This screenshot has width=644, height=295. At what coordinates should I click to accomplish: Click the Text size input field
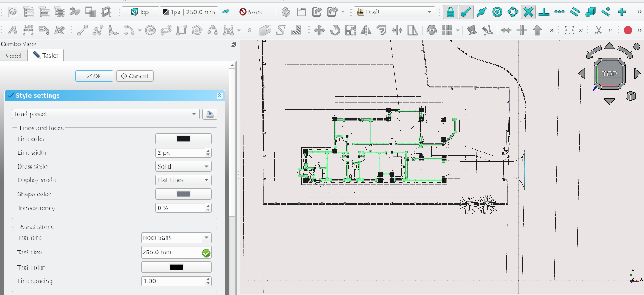point(171,253)
